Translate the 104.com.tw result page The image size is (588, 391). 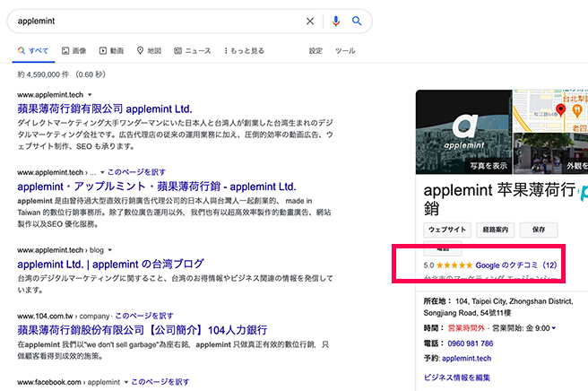(x=144, y=316)
